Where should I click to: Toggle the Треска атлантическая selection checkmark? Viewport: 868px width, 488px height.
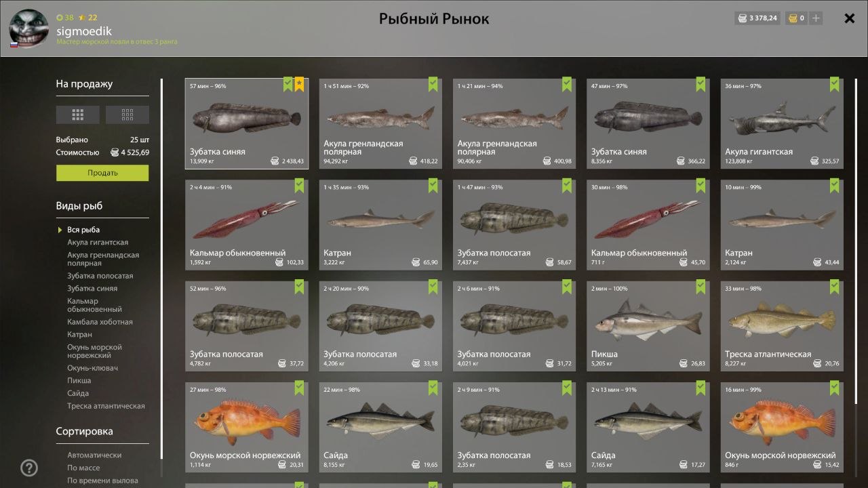[834, 287]
